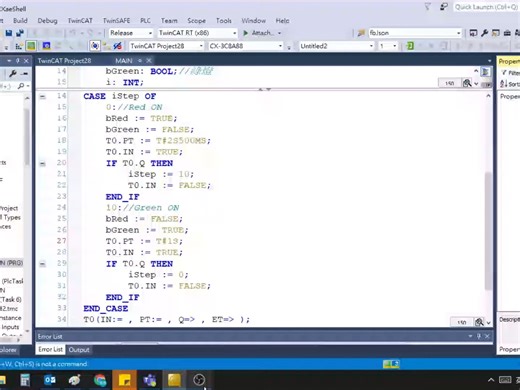Open the PLC menu

coord(145,21)
